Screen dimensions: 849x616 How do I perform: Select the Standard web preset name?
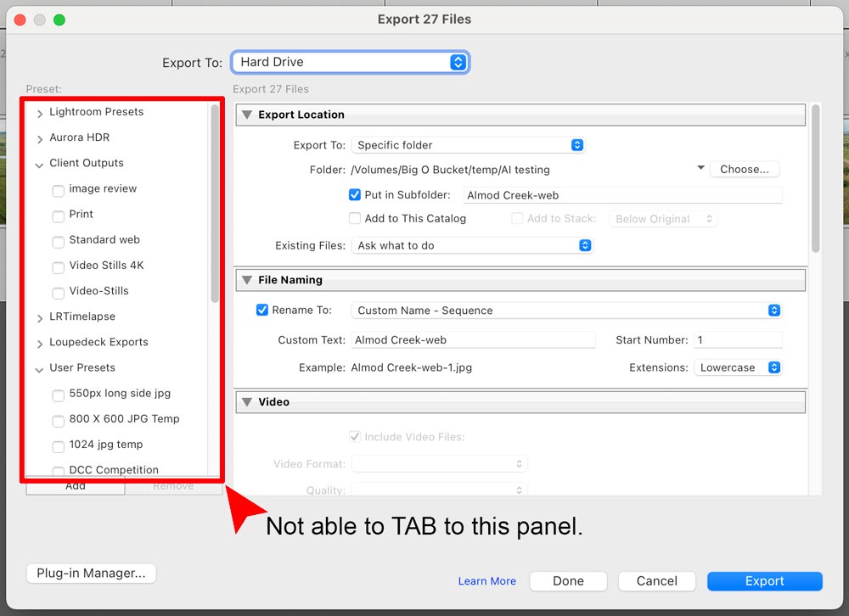click(x=104, y=240)
